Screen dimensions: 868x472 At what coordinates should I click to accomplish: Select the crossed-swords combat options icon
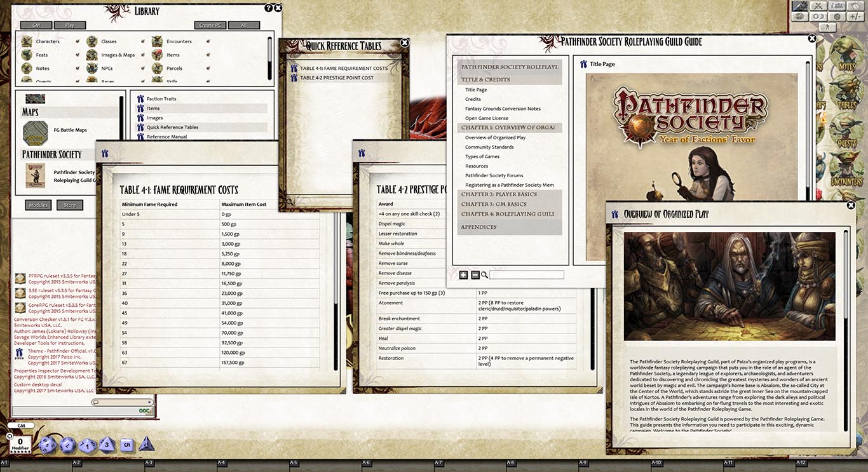[x=818, y=6]
